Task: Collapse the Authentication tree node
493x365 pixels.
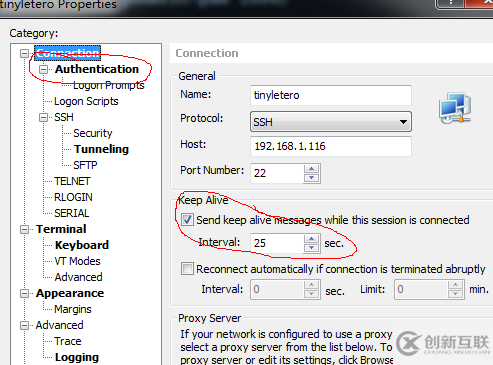Action: coord(43,69)
